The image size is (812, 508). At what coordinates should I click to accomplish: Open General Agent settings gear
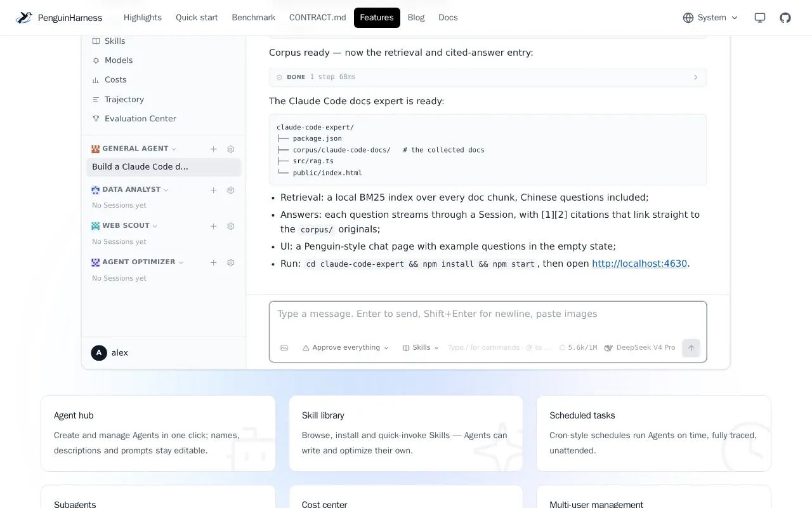231,149
